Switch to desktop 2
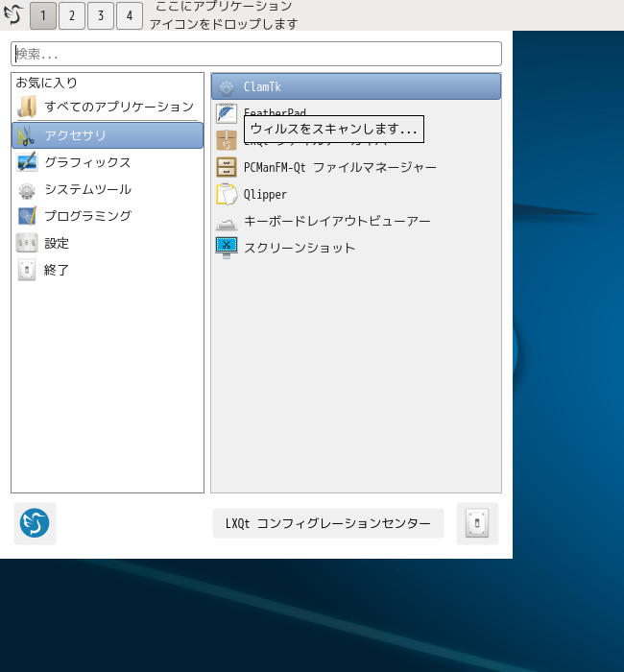This screenshot has width=624, height=672. pos(72,15)
